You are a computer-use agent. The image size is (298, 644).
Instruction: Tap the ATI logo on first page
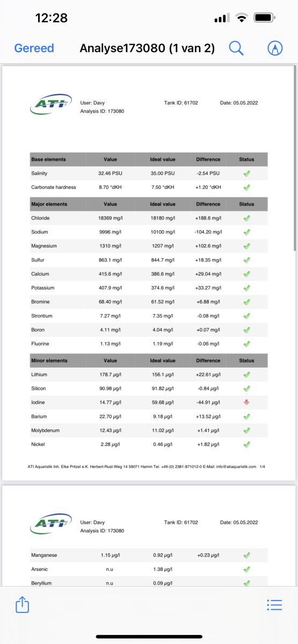(x=51, y=105)
